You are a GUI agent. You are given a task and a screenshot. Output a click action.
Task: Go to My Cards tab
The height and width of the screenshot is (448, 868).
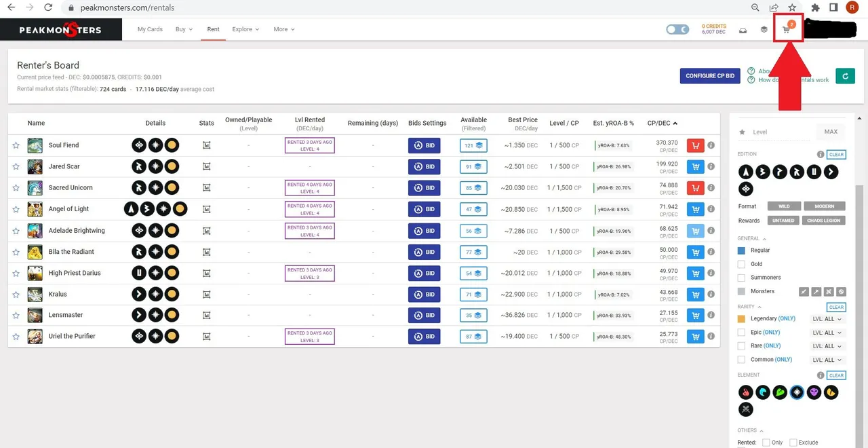(x=150, y=30)
